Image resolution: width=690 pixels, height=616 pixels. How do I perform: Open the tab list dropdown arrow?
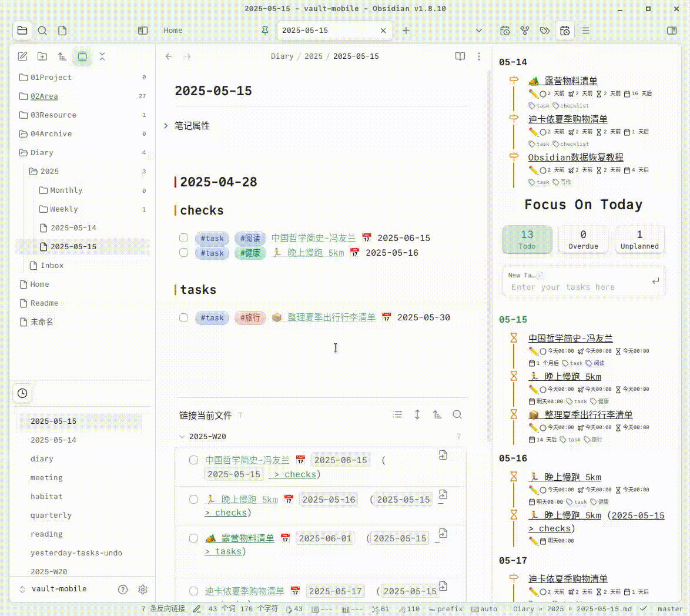[x=479, y=31]
